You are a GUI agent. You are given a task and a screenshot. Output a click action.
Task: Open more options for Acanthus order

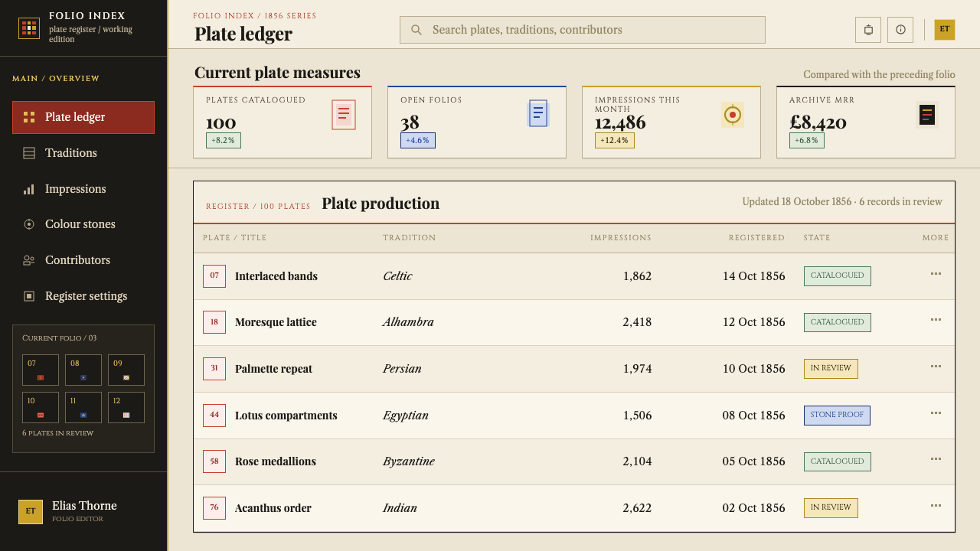pos(936,505)
